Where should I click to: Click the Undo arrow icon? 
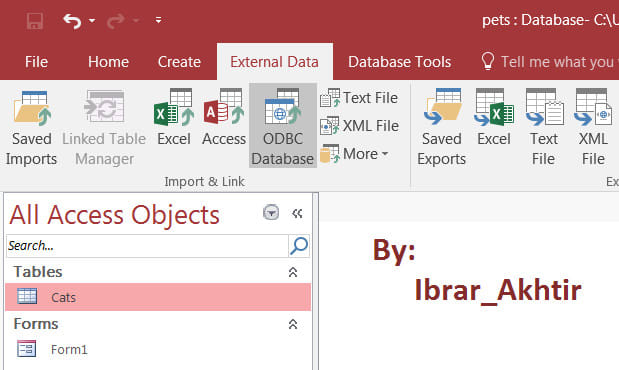(x=72, y=21)
